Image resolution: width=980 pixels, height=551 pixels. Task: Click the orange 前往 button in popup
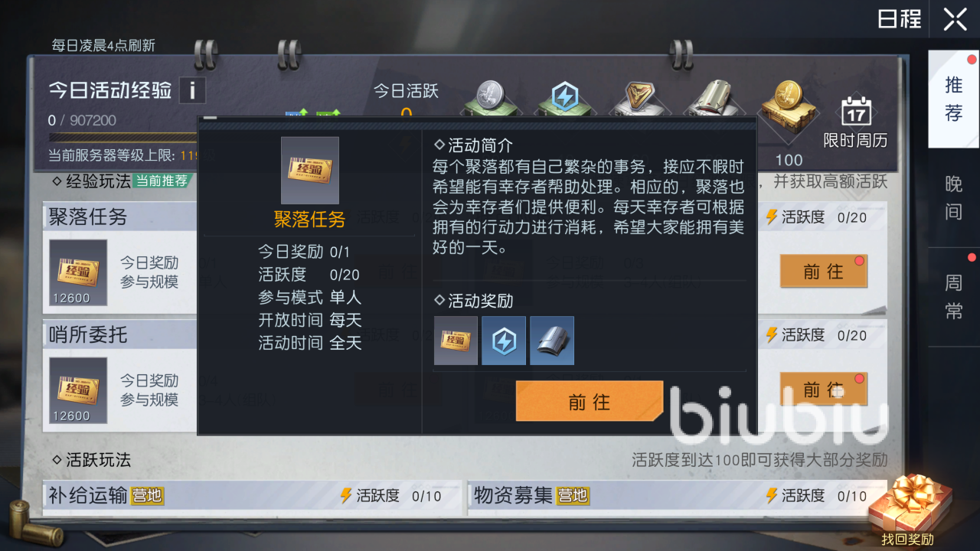pyautogui.click(x=589, y=401)
